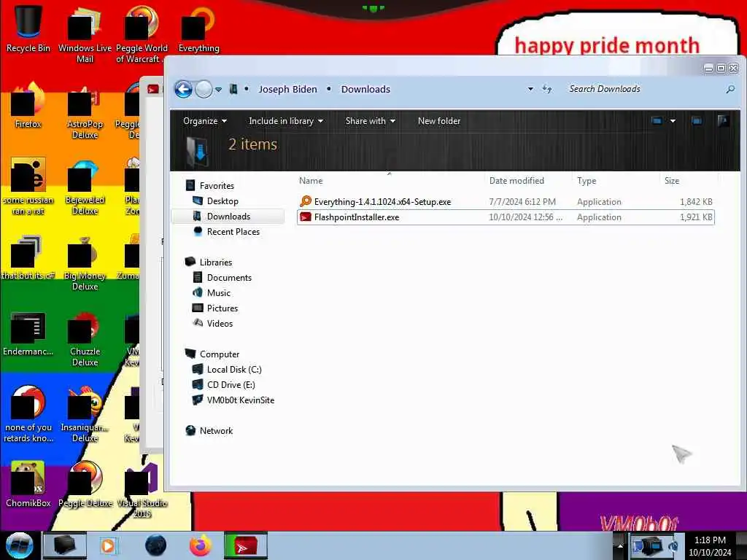Open Downloads in the navigation pane
Viewport: 747px width, 560px height.
click(x=228, y=216)
